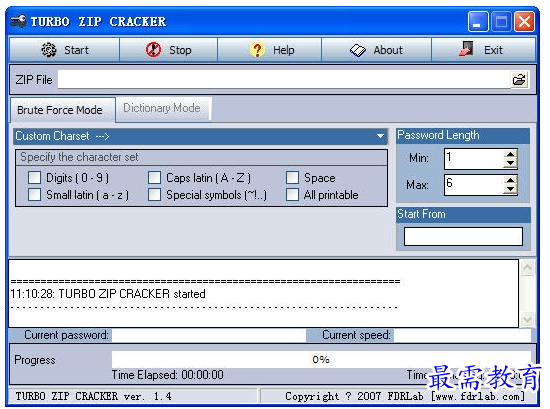Close the Turbo Zip Cracker window

(524, 22)
